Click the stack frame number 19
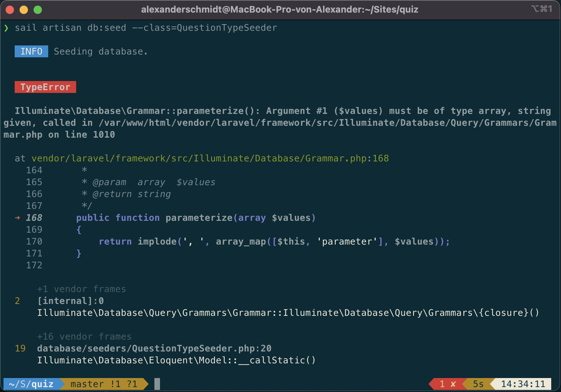This screenshot has height=392, width=561. [x=20, y=348]
